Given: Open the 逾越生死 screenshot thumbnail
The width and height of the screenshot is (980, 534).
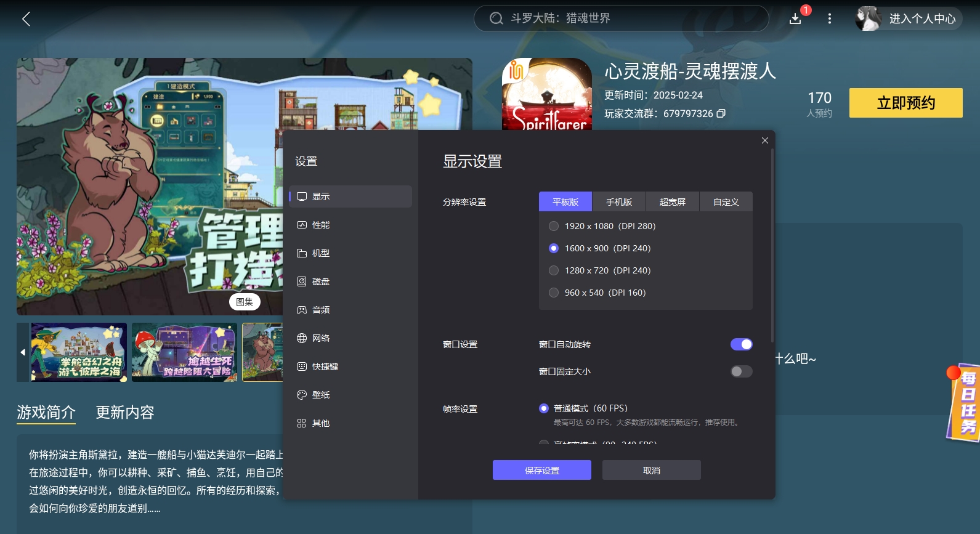Looking at the screenshot, I should (x=184, y=352).
